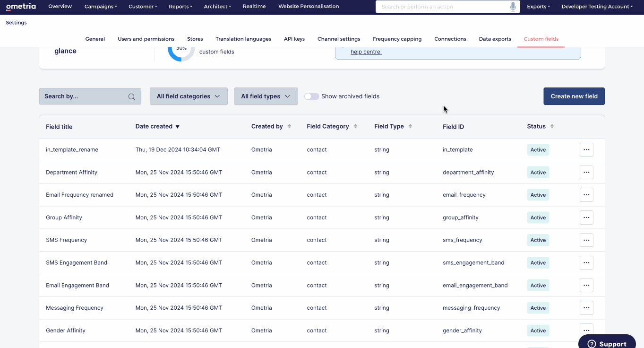
Task: Click Active status badge for Group Affinity
Action: pos(538,217)
